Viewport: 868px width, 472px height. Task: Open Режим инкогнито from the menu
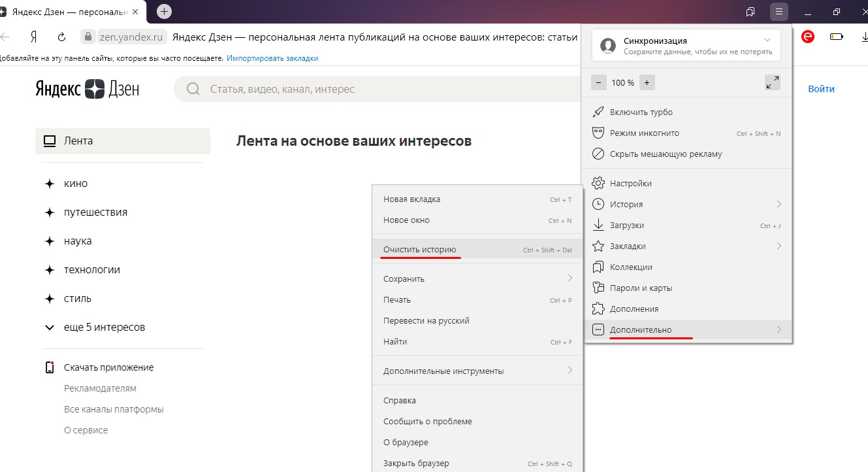click(687, 133)
